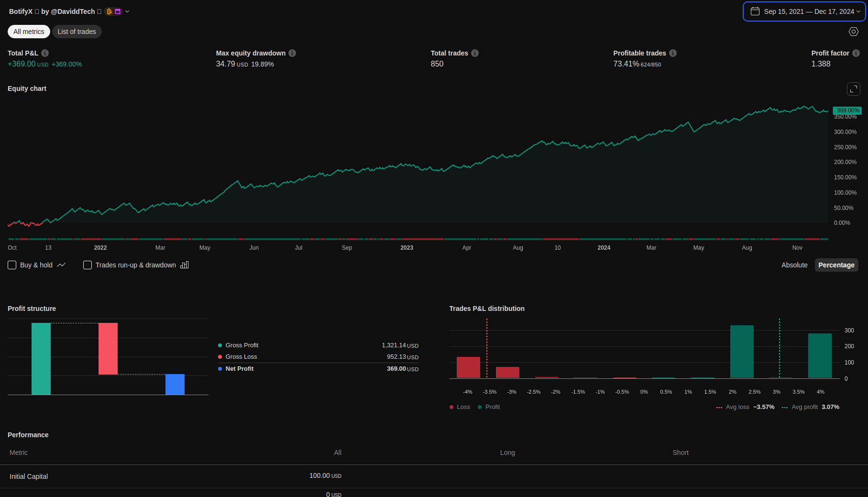Expand the strategy name chevron menu
This screenshot has height=497, width=868.
tap(127, 11)
